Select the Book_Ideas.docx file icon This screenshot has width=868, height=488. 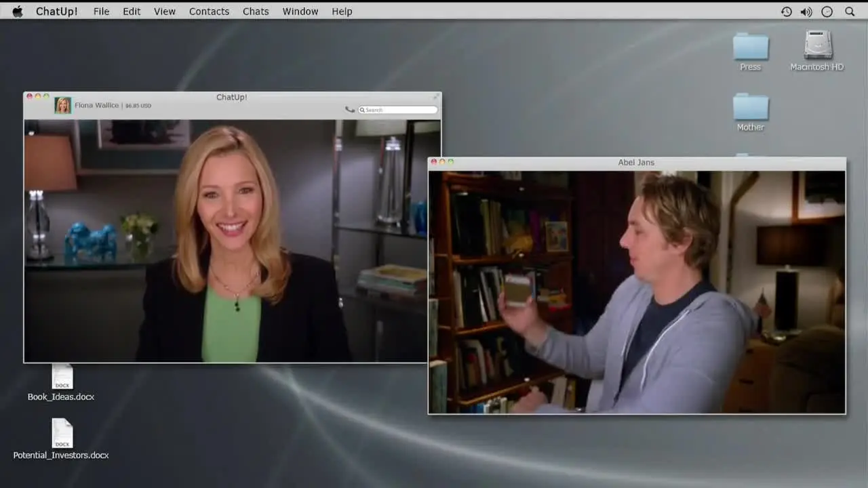62,377
